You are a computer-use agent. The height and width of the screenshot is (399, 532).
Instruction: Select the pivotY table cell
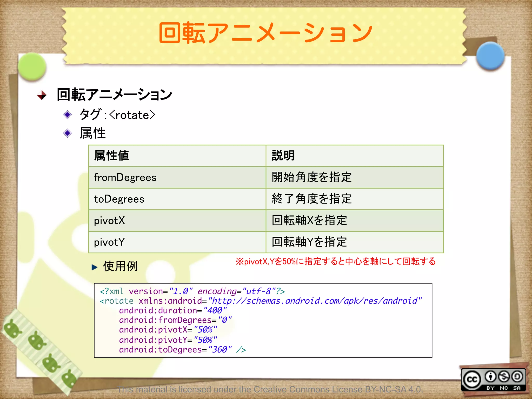(177, 242)
